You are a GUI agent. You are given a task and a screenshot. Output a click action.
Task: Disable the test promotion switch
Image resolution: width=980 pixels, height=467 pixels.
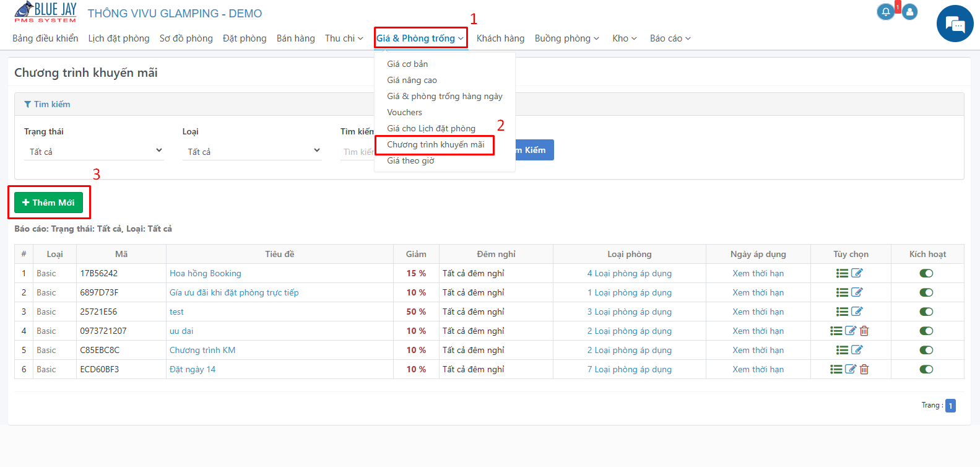point(926,312)
